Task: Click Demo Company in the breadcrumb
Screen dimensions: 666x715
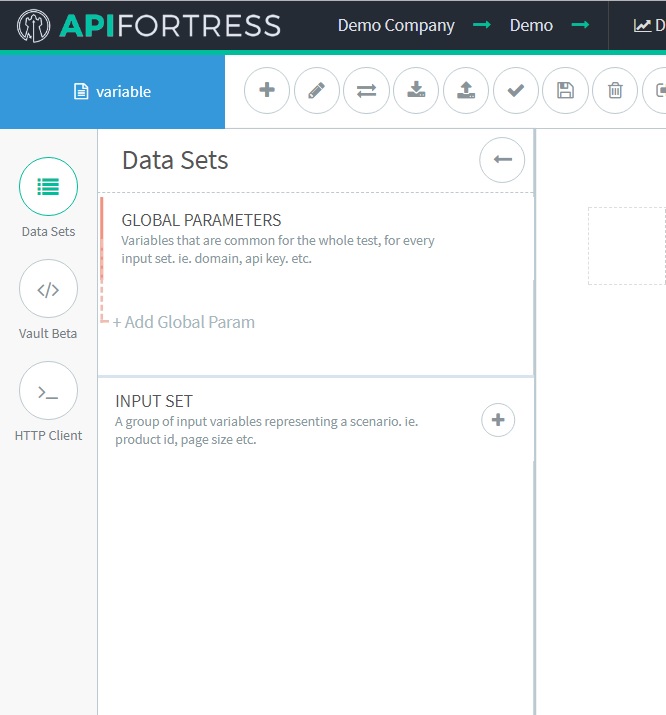Action: click(396, 25)
